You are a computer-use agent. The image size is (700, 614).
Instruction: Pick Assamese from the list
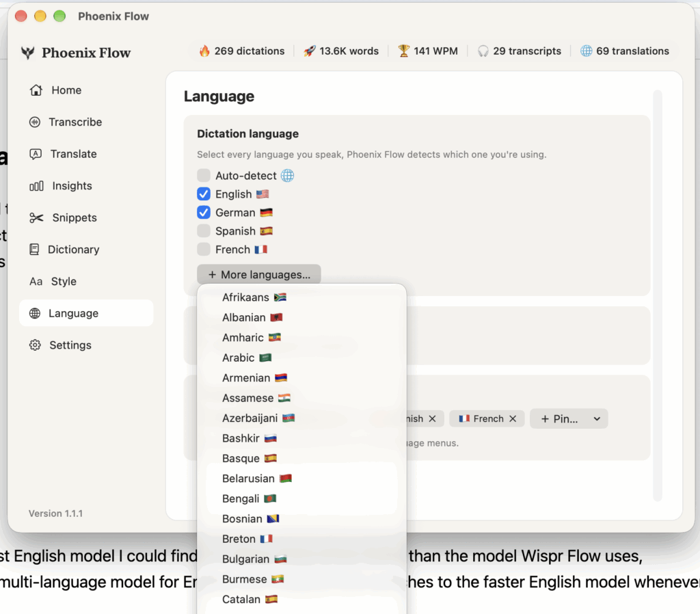(301, 398)
